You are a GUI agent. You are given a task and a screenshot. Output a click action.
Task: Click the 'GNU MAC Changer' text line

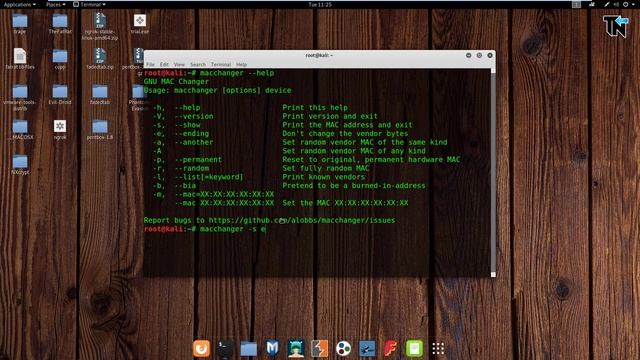176,82
